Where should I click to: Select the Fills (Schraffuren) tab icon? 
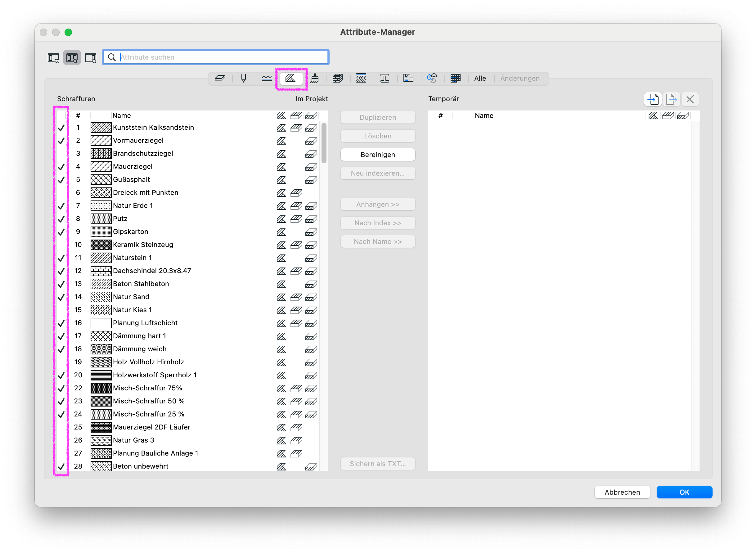pos(290,78)
